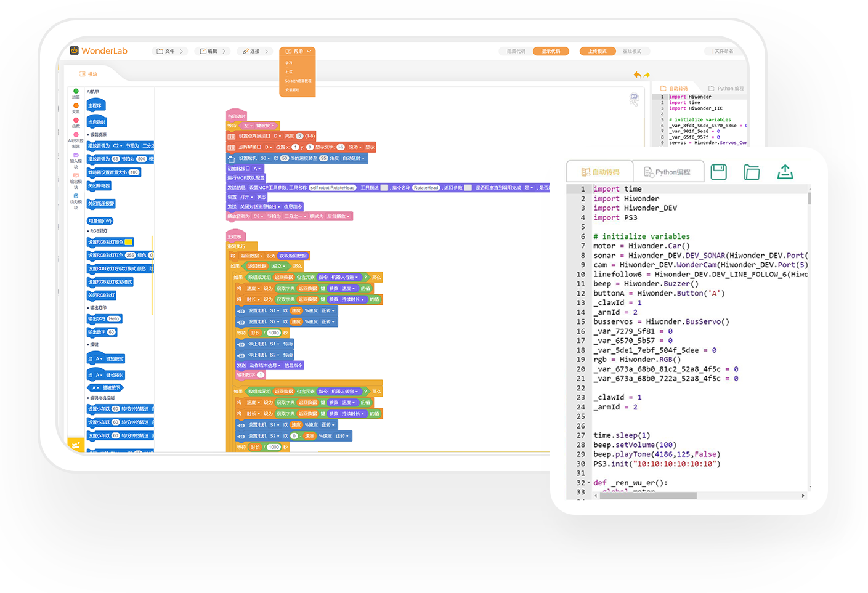The image size is (868, 593).
Task: Open the 连接 connect dropdown
Action: (255, 51)
